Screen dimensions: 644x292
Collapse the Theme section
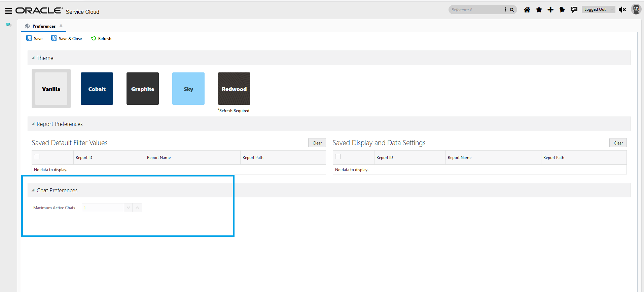pyautogui.click(x=33, y=58)
